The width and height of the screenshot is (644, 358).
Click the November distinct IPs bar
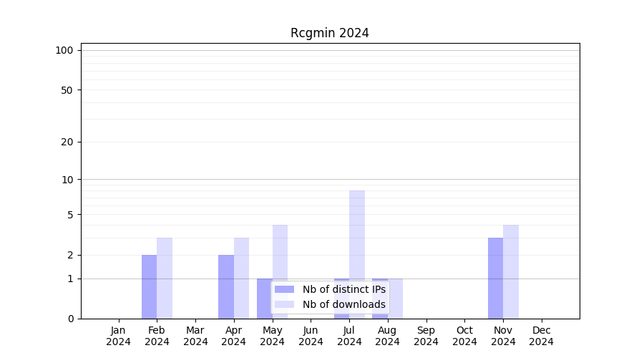[x=495, y=278]
